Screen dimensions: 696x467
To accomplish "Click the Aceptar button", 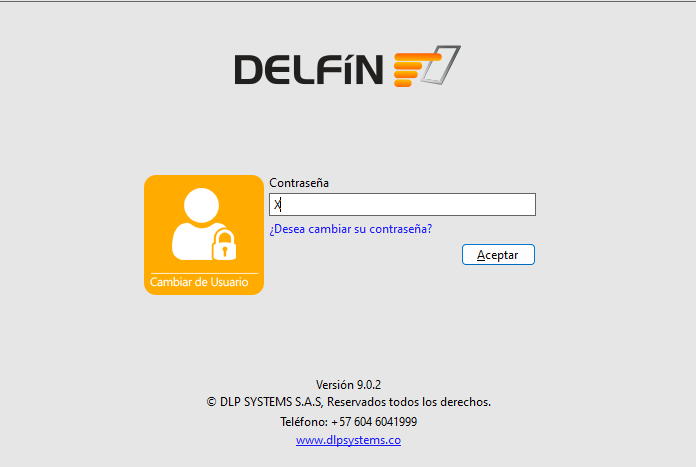I will click(498, 255).
